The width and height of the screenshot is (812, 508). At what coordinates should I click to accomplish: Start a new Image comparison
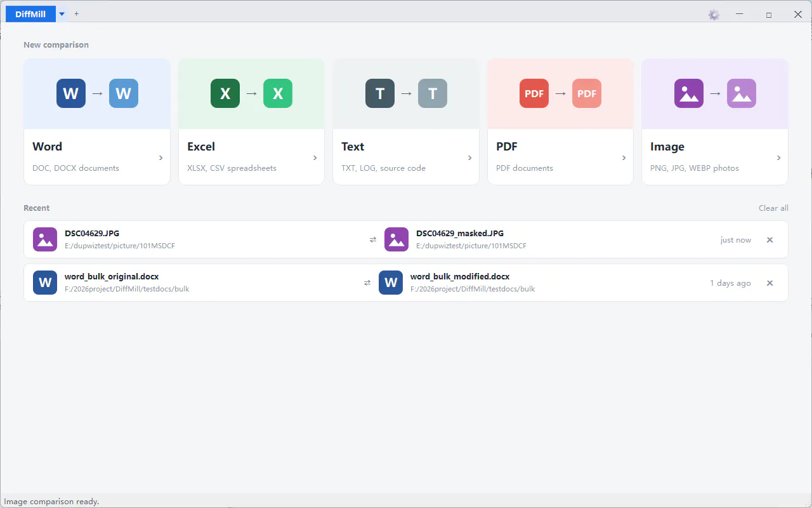click(x=715, y=122)
